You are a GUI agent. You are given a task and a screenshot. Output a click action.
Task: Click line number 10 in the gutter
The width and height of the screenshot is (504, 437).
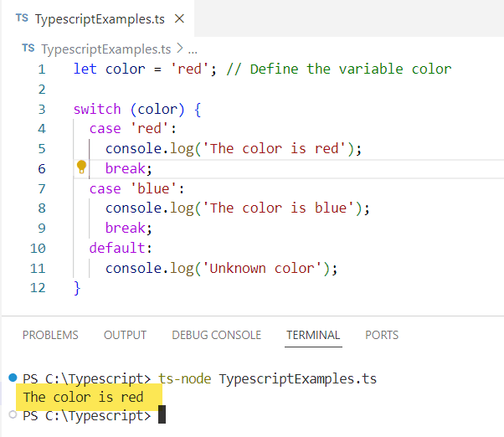38,249
